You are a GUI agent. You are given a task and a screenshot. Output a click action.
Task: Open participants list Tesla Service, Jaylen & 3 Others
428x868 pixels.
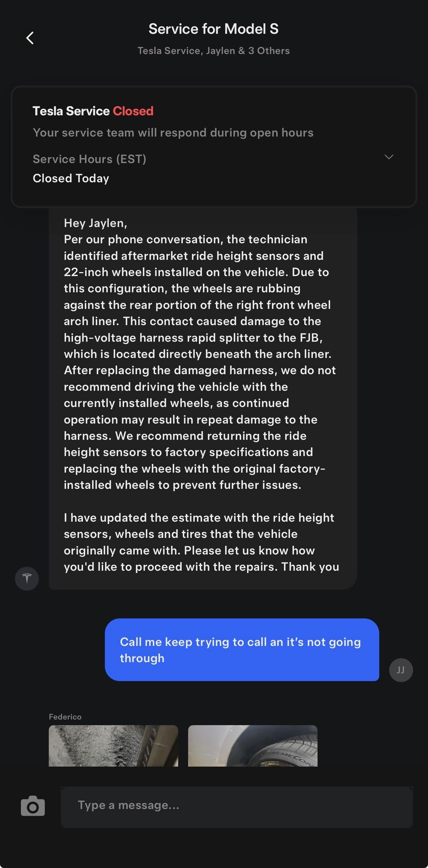coord(213,51)
